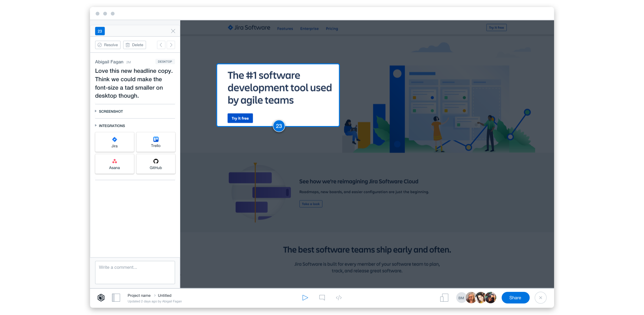Click the Resolve button

(108, 45)
